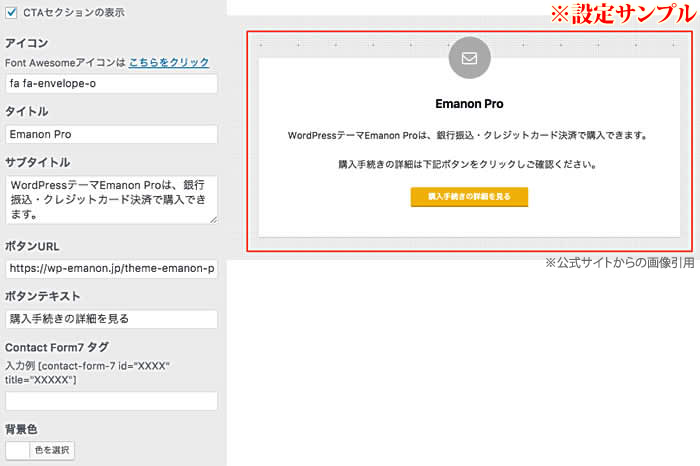
Task: Click the preview text starting with WordPressテーマEmanon Pro
Action: [467, 135]
